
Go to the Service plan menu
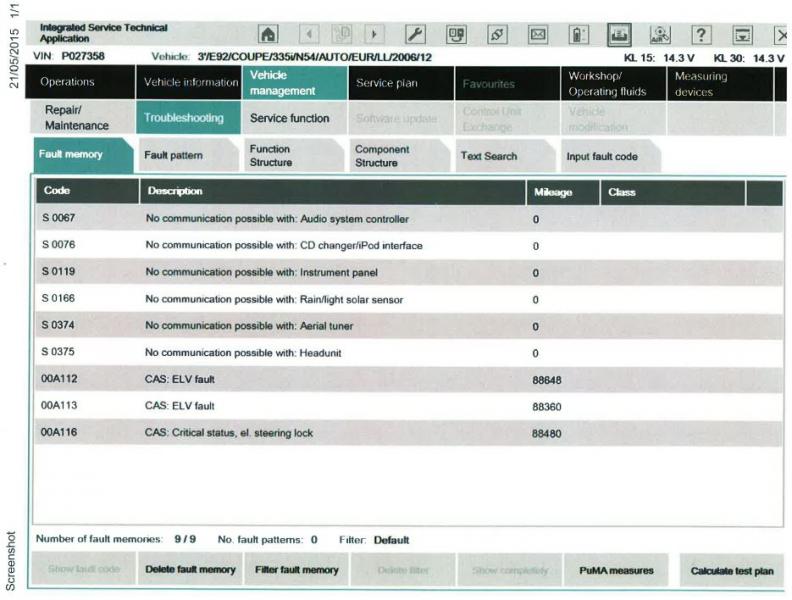(387, 83)
